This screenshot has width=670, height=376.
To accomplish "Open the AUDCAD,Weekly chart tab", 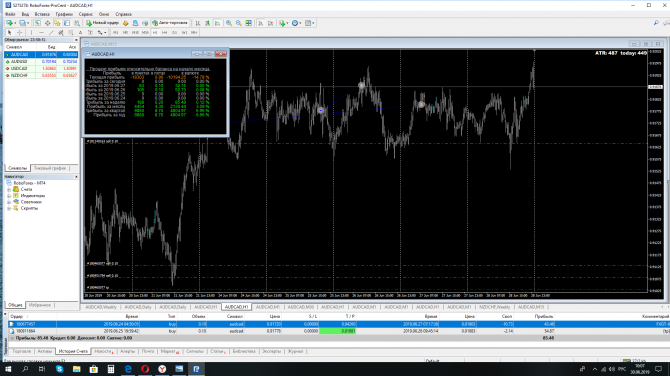I will pos(101,307).
